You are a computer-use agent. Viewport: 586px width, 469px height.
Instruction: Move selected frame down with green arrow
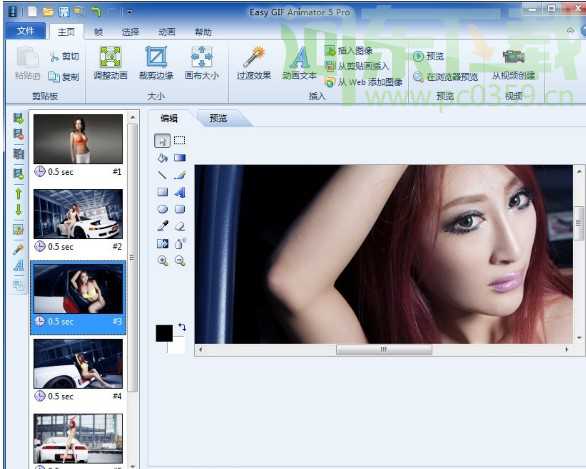18,210
